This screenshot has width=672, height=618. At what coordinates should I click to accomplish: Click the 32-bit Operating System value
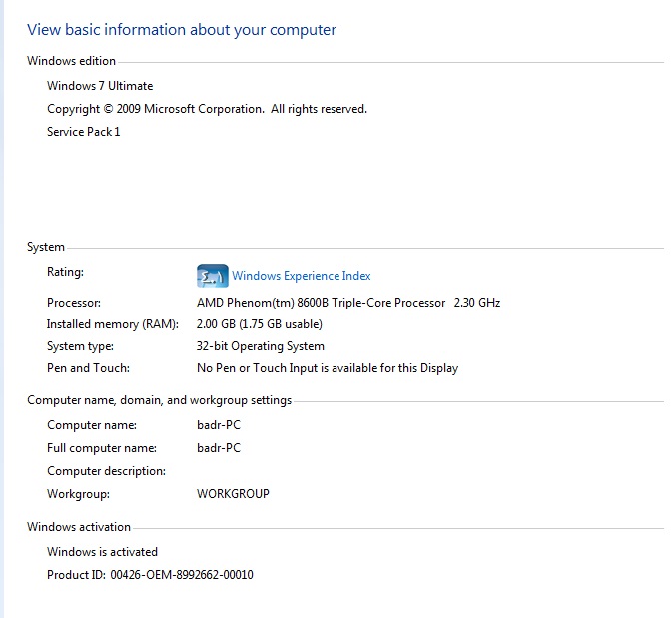[260, 346]
